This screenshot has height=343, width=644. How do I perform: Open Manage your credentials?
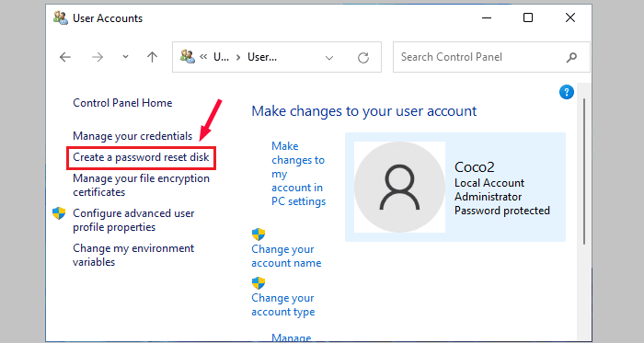(x=132, y=136)
